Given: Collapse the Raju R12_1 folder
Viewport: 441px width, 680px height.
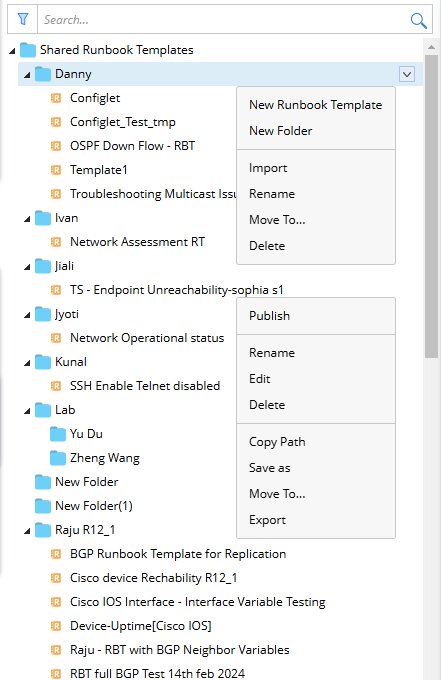Looking at the screenshot, I should click(x=27, y=530).
